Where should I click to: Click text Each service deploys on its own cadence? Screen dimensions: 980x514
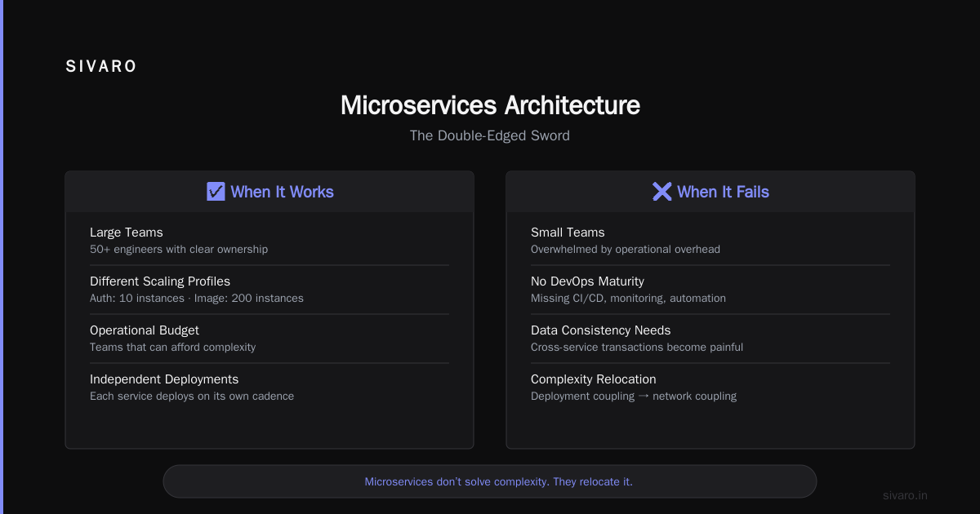pos(192,397)
